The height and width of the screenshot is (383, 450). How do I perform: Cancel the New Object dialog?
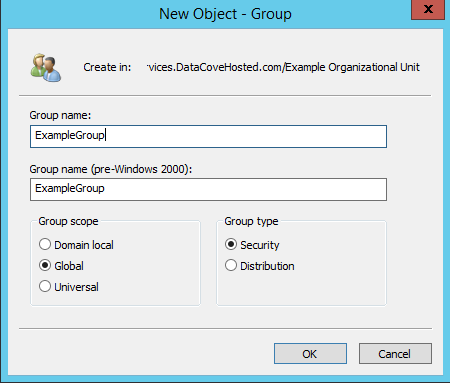pos(395,354)
